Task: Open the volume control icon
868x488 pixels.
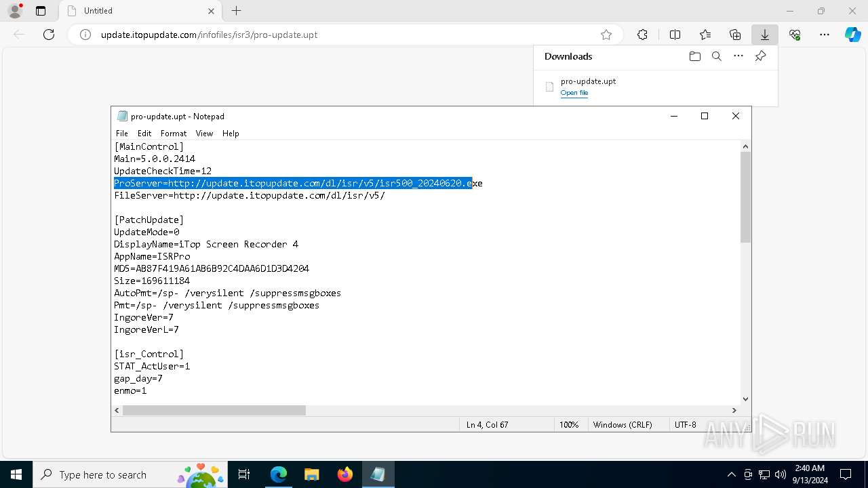Action: click(781, 474)
